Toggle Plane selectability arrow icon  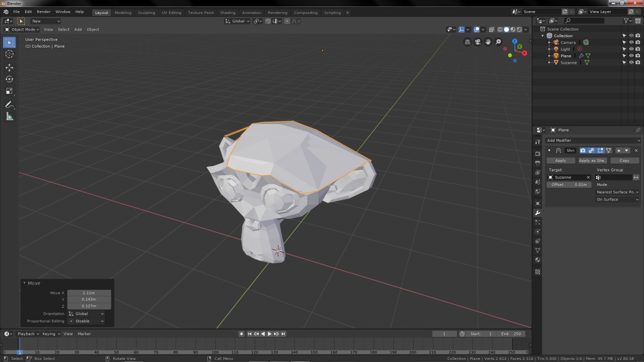[624, 56]
